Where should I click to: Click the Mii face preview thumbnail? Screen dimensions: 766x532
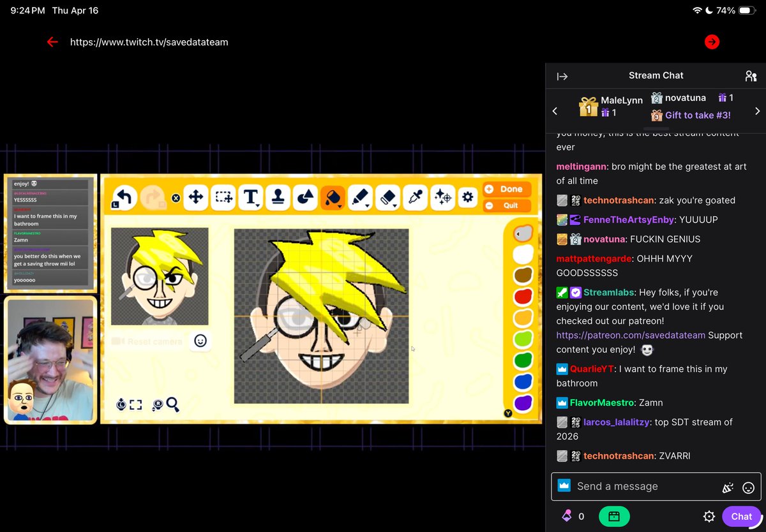160,276
